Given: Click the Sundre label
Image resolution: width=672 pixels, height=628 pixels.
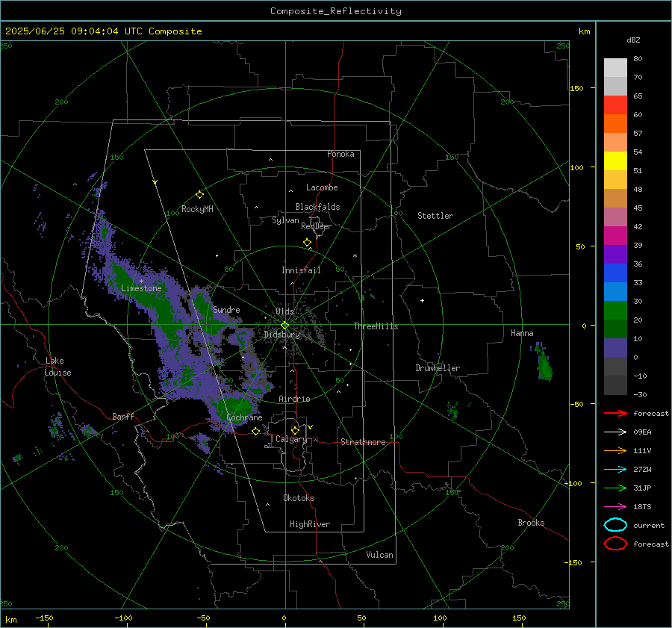Looking at the screenshot, I should click(x=226, y=310).
